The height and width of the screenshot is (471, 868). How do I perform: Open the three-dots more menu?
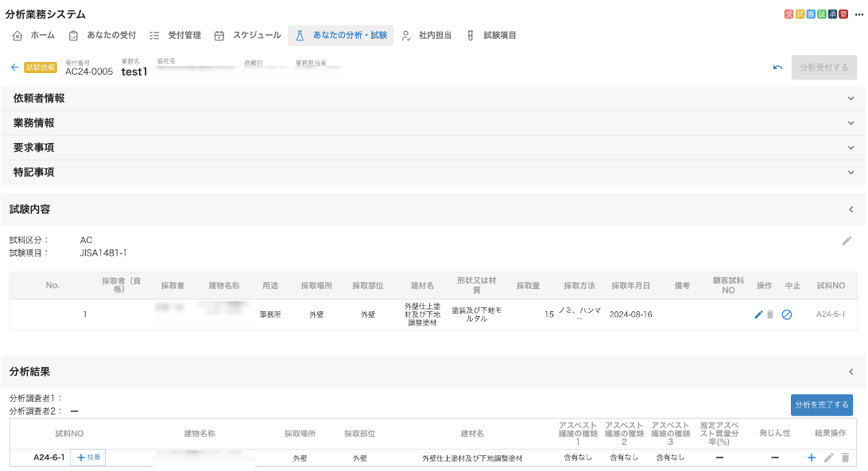(858, 14)
